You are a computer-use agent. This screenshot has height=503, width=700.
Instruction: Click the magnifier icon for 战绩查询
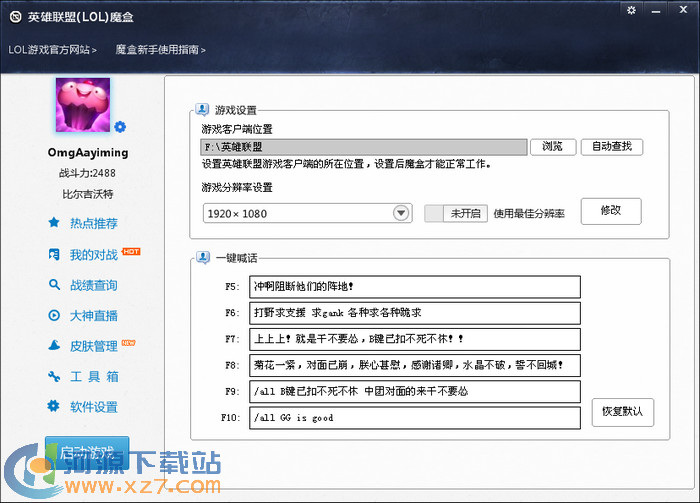pos(54,285)
